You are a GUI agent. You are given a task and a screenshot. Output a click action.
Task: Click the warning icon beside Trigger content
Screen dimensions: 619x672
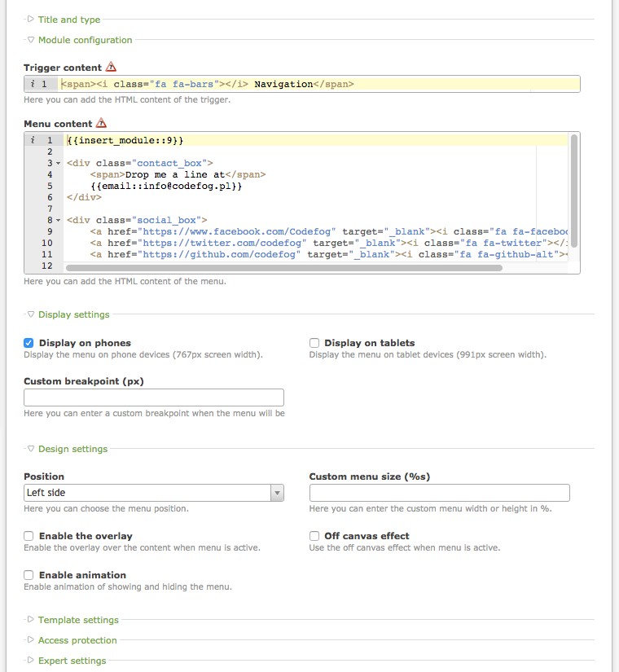pos(112,68)
